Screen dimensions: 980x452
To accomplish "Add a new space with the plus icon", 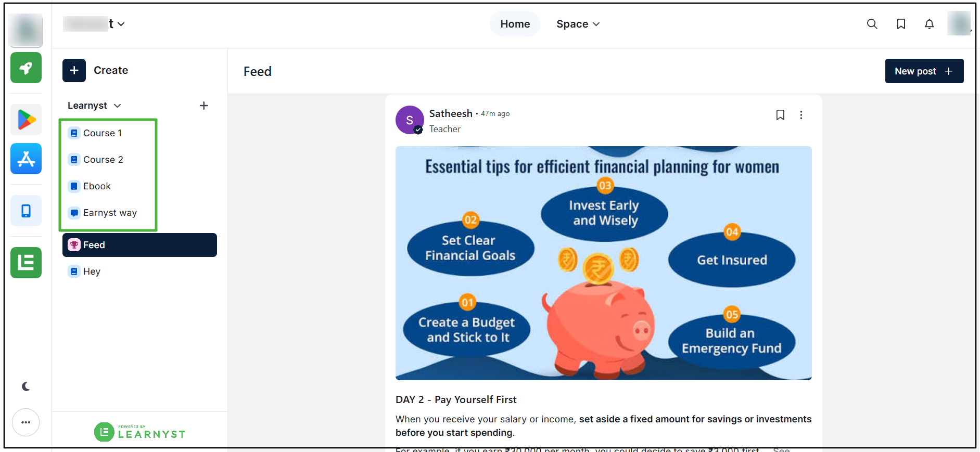I will pos(204,106).
